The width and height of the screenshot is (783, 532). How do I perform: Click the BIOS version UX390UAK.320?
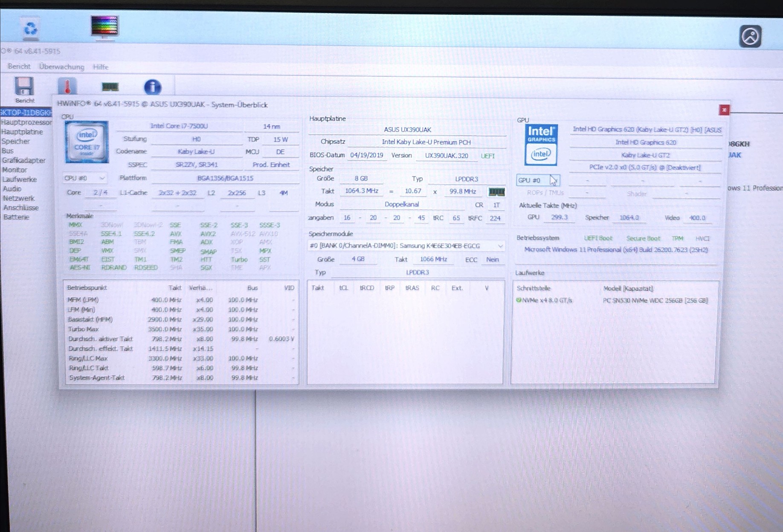447,156
